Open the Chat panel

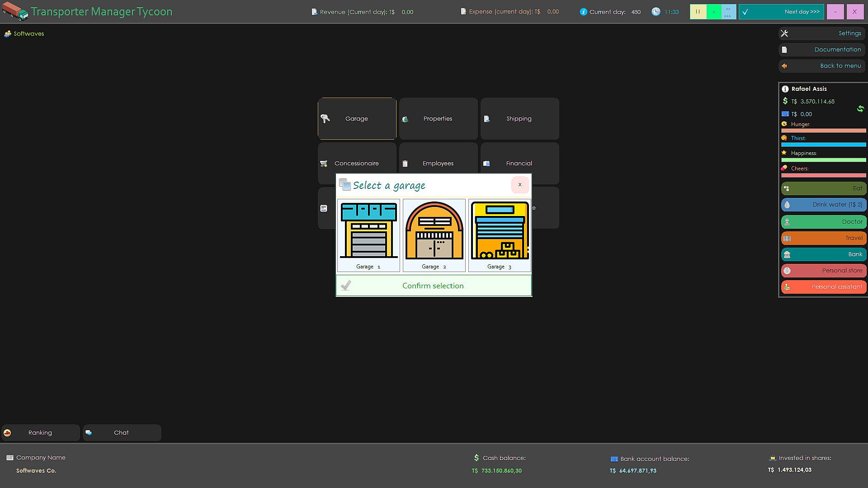122,432
